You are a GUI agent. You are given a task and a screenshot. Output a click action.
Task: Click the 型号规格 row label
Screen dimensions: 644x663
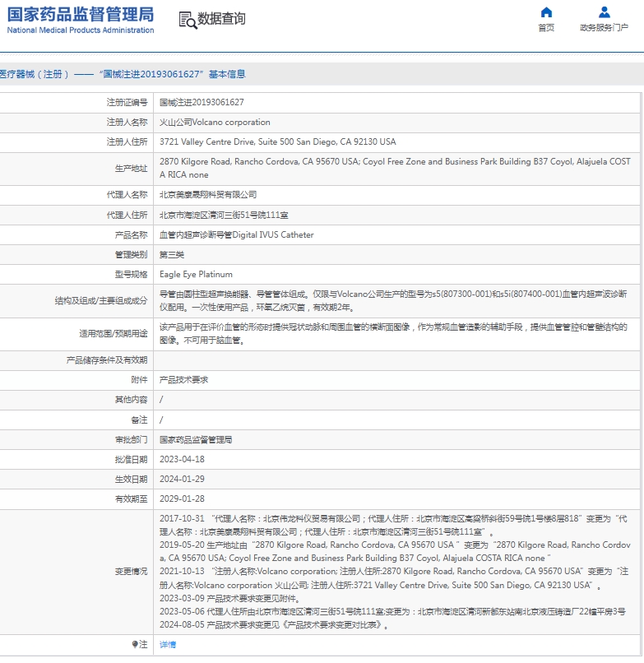pos(131,275)
